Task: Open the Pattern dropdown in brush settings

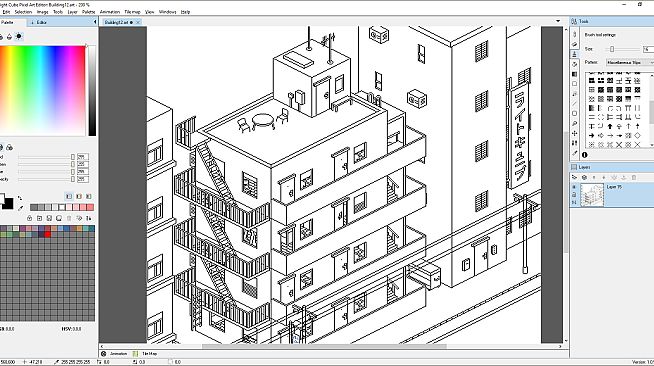Action: point(630,62)
